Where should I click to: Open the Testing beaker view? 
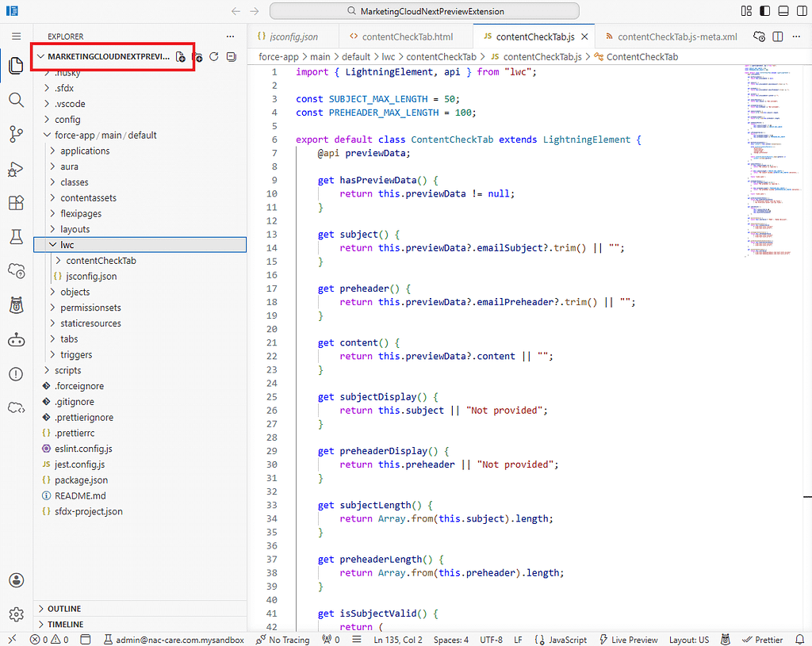click(x=16, y=237)
